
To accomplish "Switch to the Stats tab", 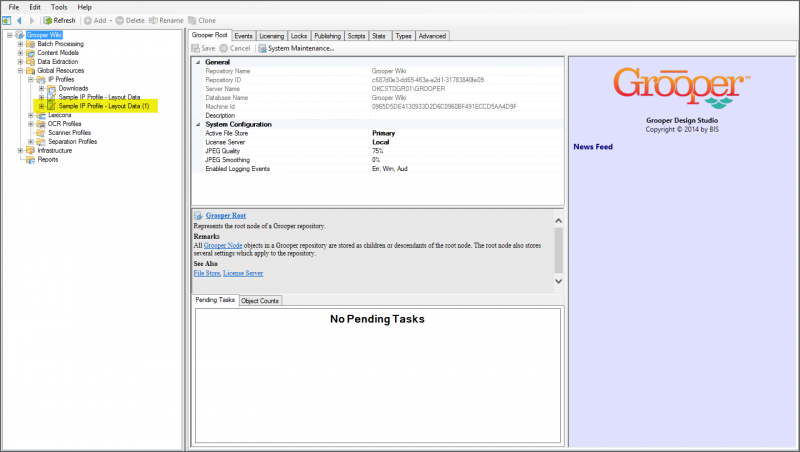I will (379, 36).
